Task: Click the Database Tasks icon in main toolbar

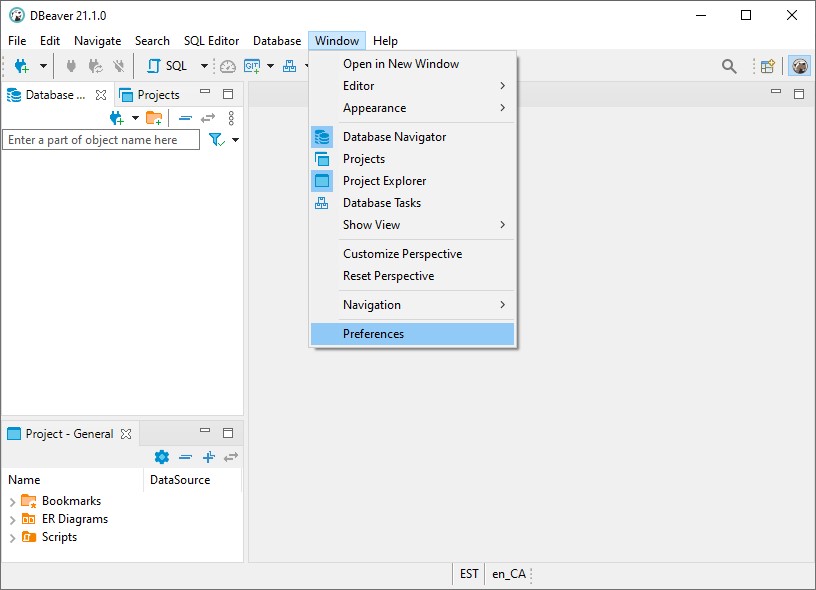Action: (x=289, y=66)
